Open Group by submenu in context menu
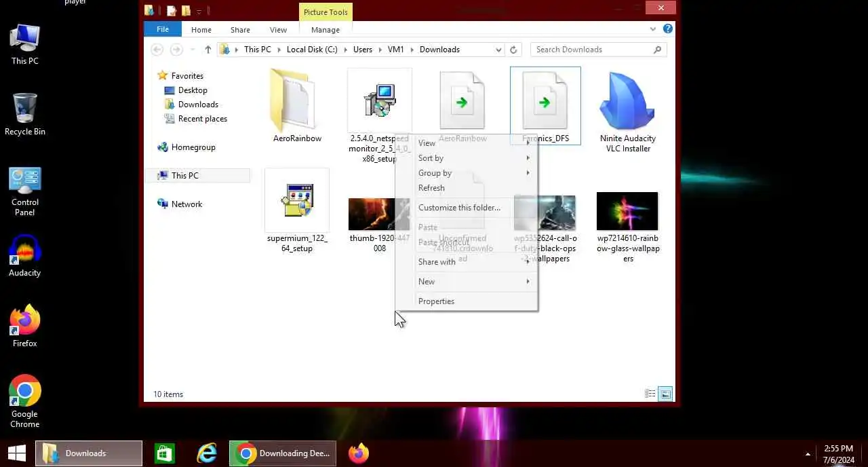Image resolution: width=868 pixels, height=467 pixels. [467, 173]
